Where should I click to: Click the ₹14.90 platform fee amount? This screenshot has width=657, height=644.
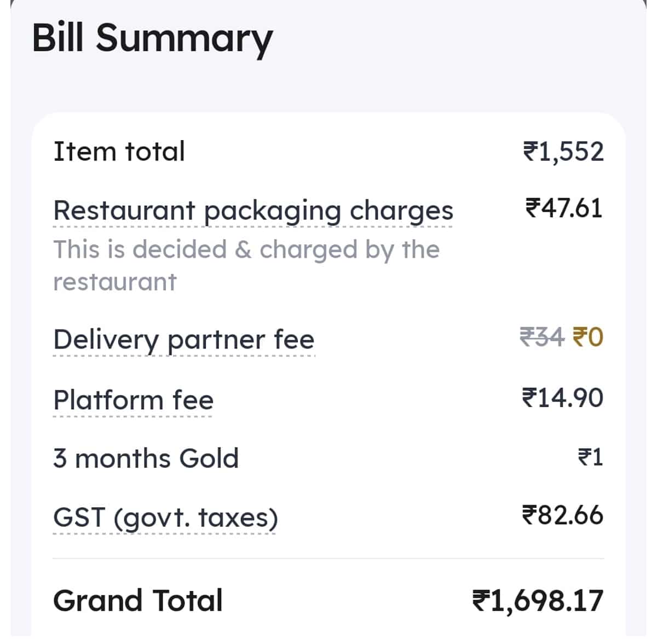562,398
